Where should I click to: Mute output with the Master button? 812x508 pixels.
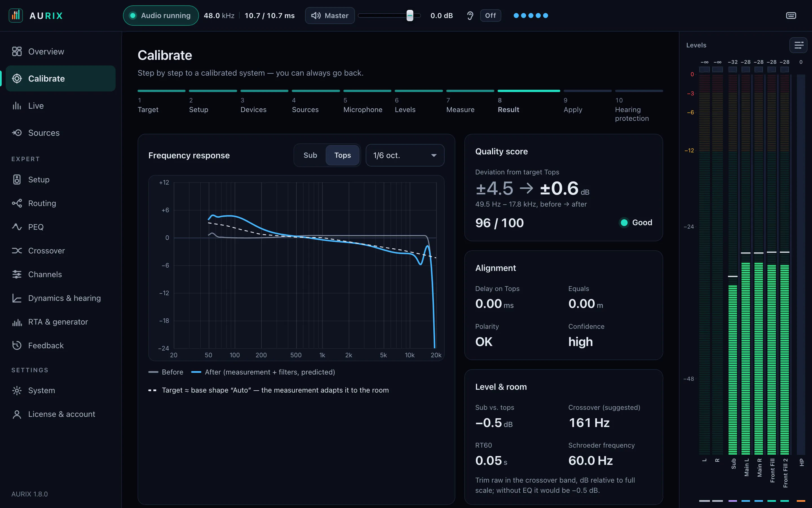click(x=330, y=16)
